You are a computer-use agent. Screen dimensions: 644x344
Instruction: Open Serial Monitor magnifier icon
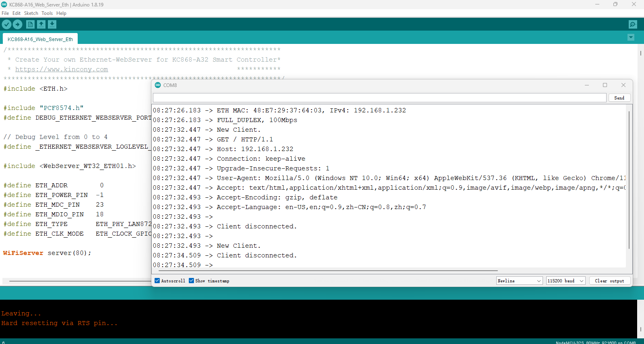tap(633, 25)
